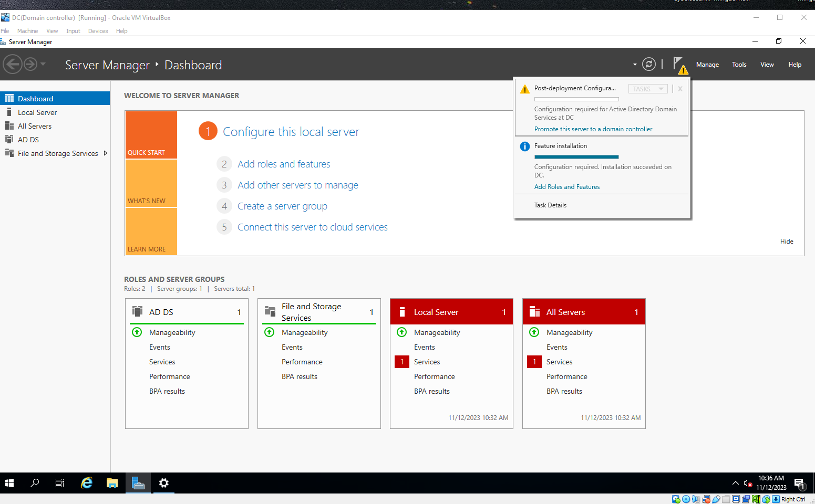
Task: Click Configure this local server link
Action: tap(291, 132)
